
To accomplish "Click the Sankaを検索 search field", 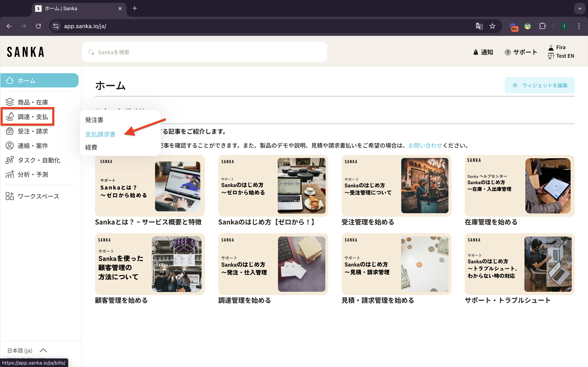I will click(x=204, y=52).
